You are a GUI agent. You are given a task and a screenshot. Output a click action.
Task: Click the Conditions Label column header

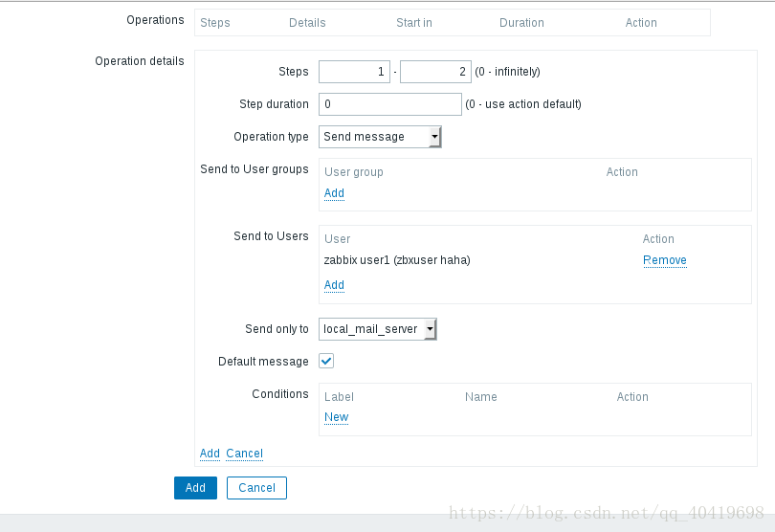pos(339,397)
